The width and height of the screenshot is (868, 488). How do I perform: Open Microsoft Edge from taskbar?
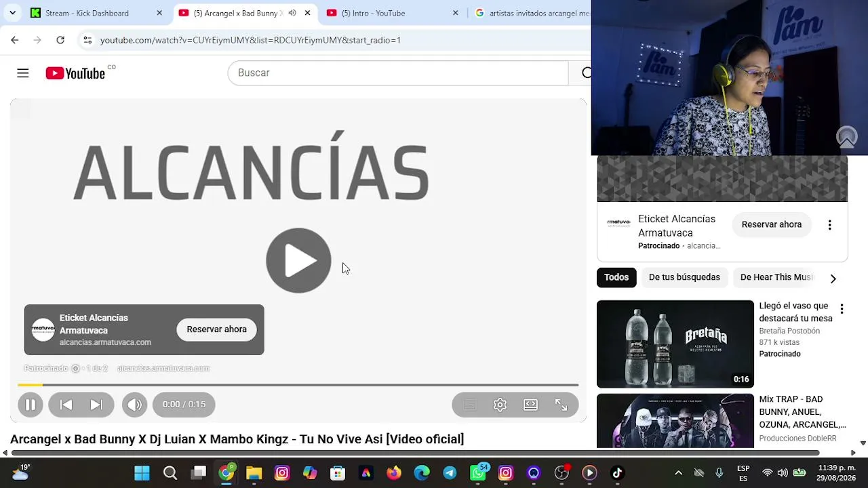tap(422, 473)
